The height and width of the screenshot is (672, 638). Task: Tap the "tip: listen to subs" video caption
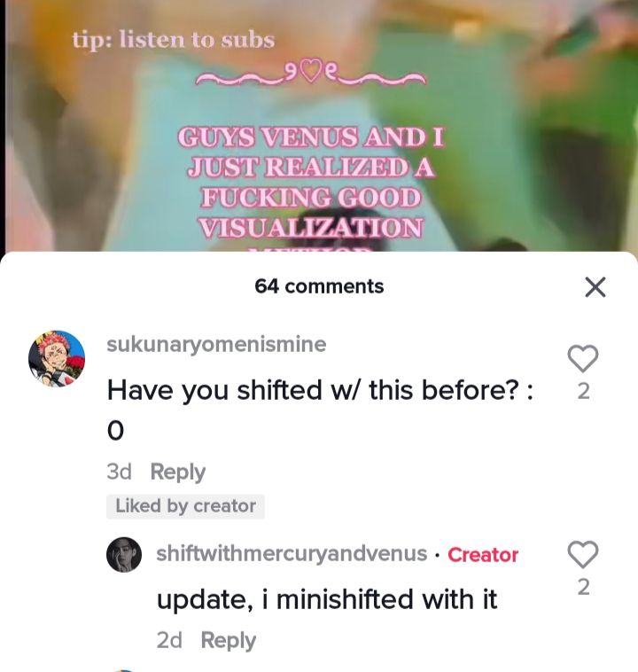pyautogui.click(x=174, y=40)
